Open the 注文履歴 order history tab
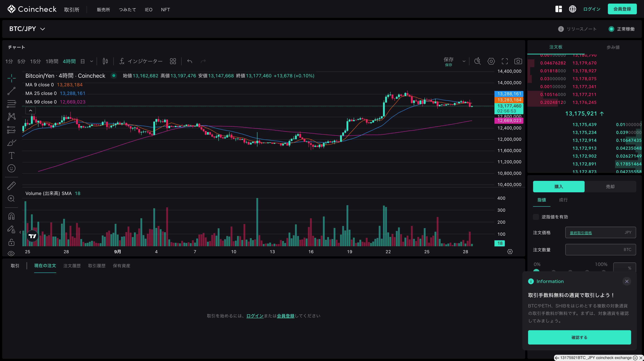 (72, 266)
